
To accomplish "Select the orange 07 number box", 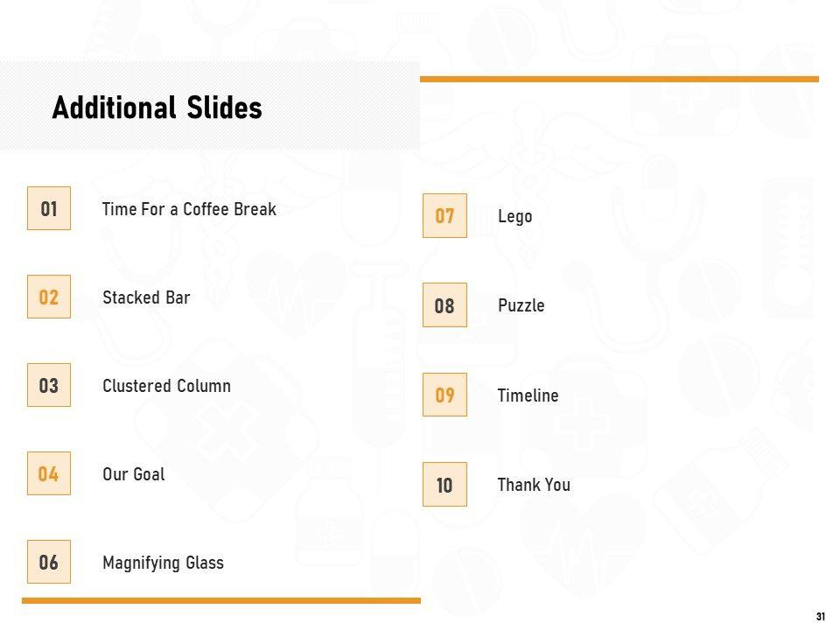I will tap(444, 216).
